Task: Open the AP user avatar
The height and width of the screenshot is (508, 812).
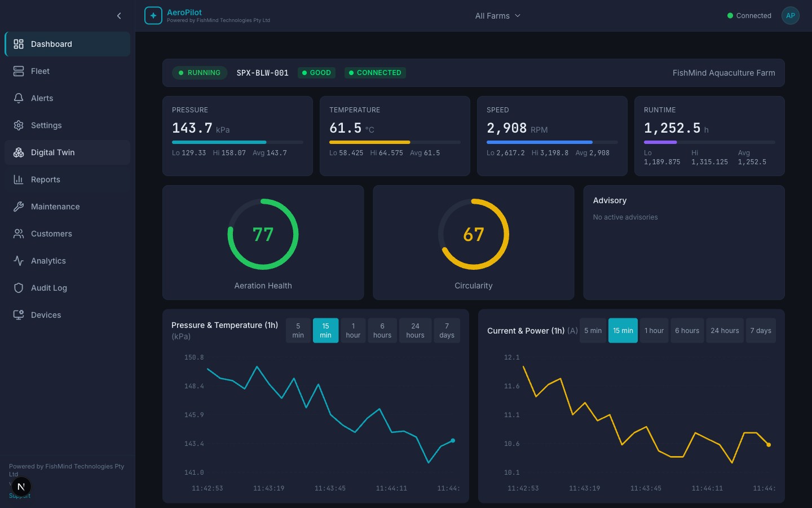Action: (791, 16)
